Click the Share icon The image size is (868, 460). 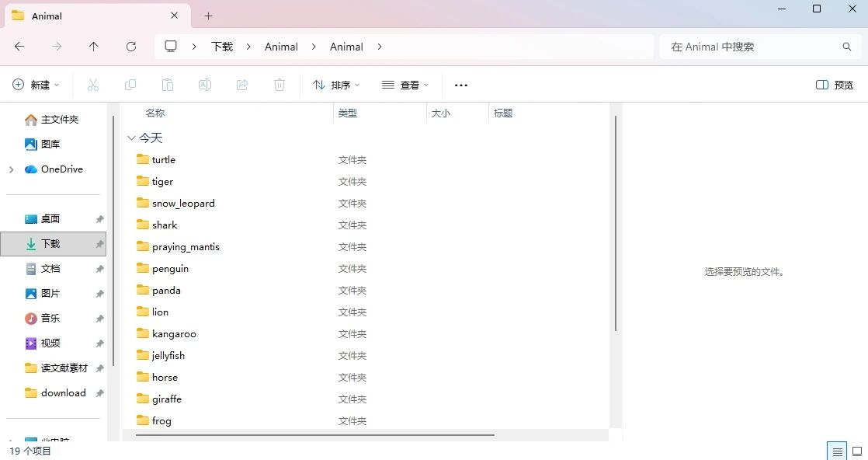(x=242, y=85)
